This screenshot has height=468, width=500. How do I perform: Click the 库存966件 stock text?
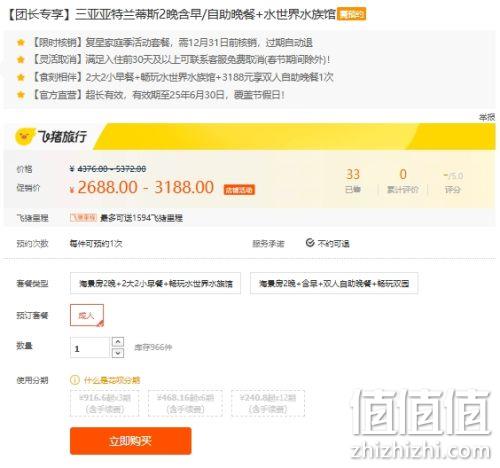153,347
